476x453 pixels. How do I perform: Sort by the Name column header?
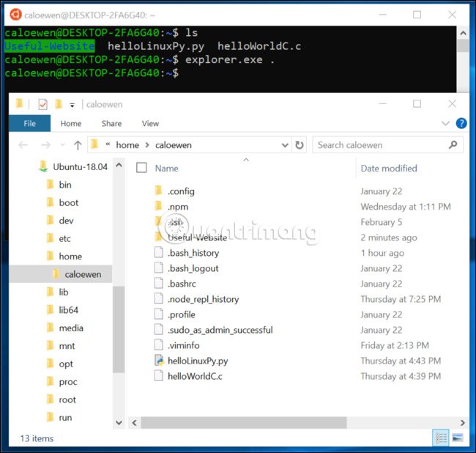pyautogui.click(x=167, y=169)
